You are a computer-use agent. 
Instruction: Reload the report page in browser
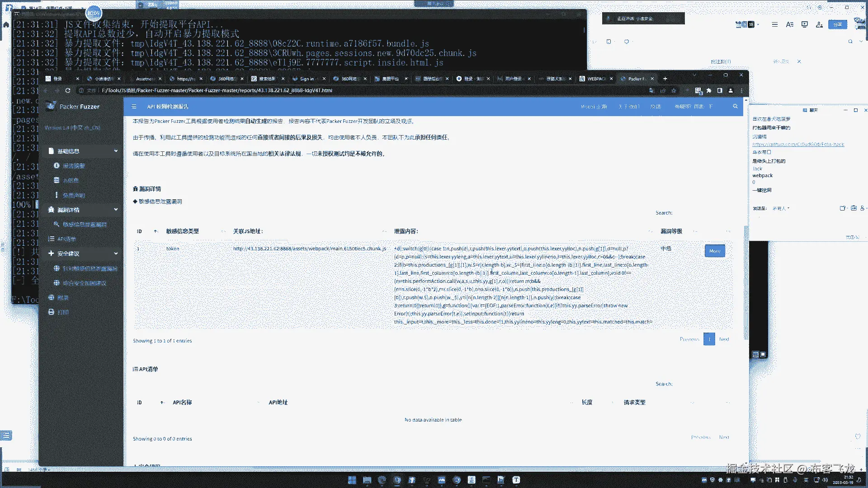(68, 90)
